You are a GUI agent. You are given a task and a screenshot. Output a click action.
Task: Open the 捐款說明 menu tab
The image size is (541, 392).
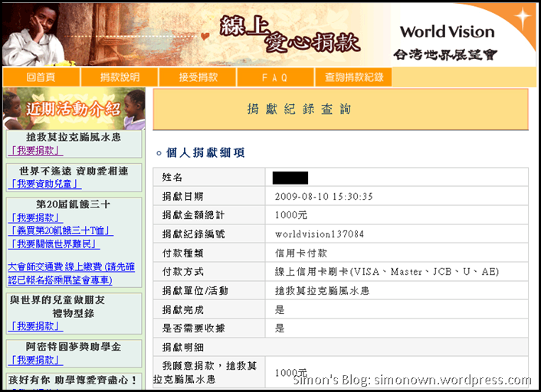click(x=120, y=77)
